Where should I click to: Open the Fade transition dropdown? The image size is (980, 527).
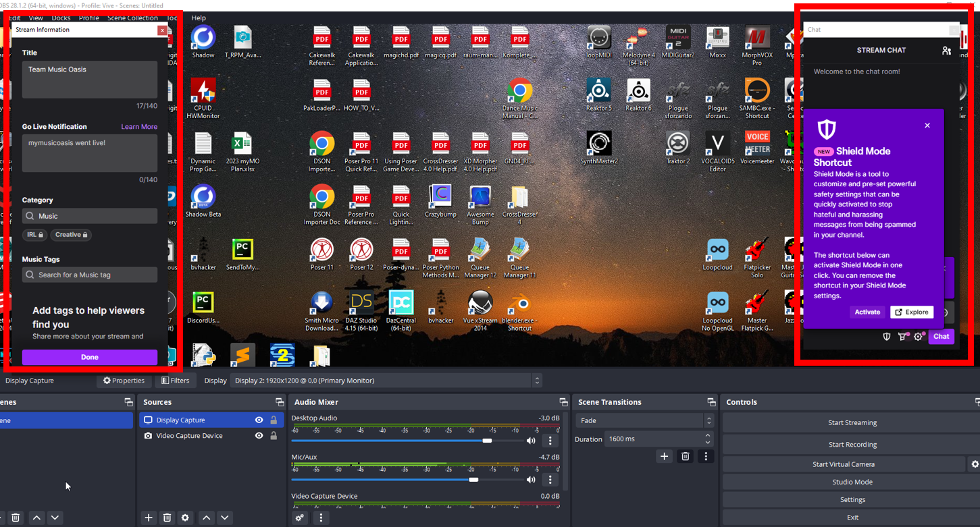tap(645, 420)
